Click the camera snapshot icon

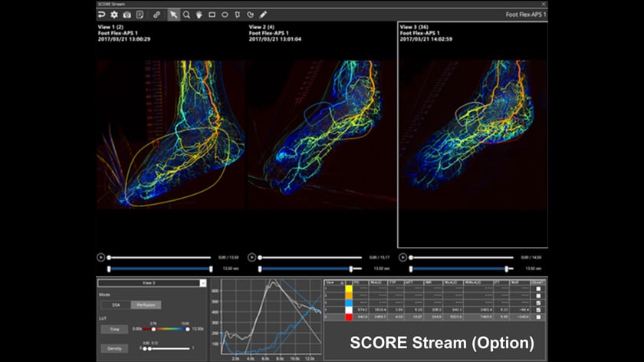pos(127,15)
